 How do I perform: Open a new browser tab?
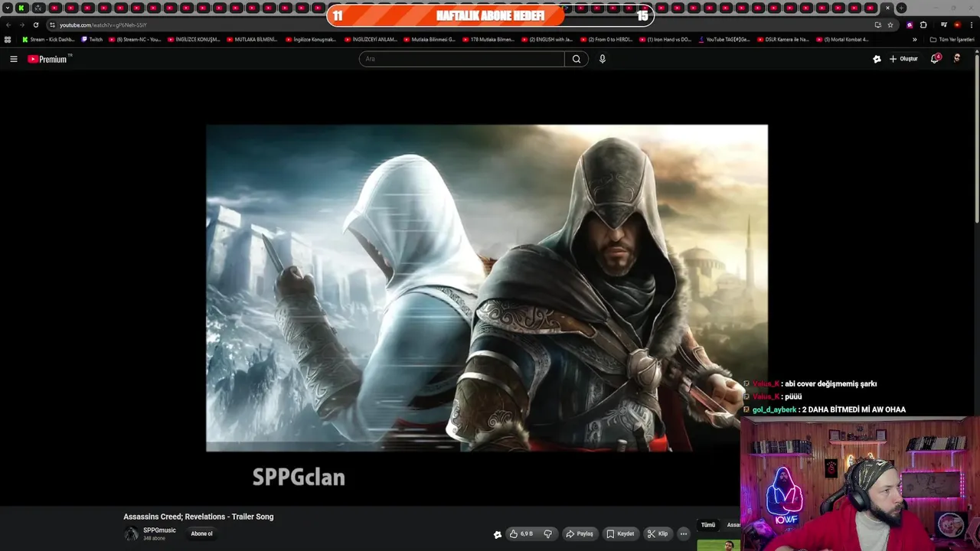point(901,8)
